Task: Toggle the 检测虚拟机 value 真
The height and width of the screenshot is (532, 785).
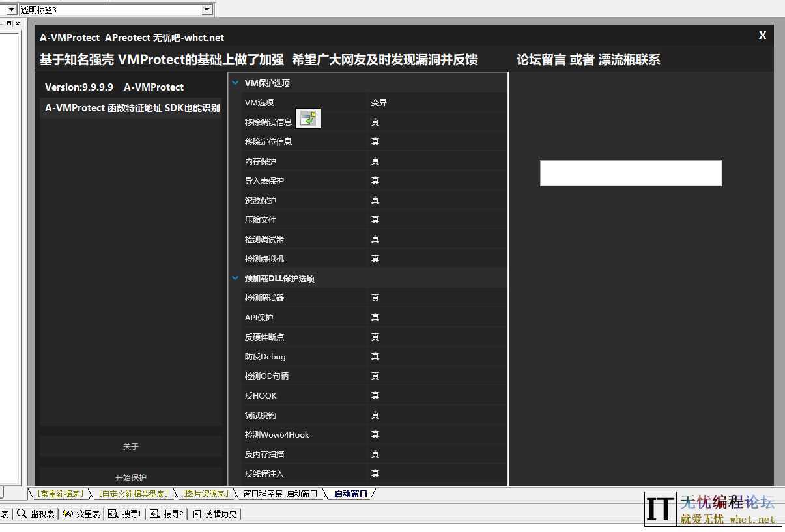Action: 375,259
